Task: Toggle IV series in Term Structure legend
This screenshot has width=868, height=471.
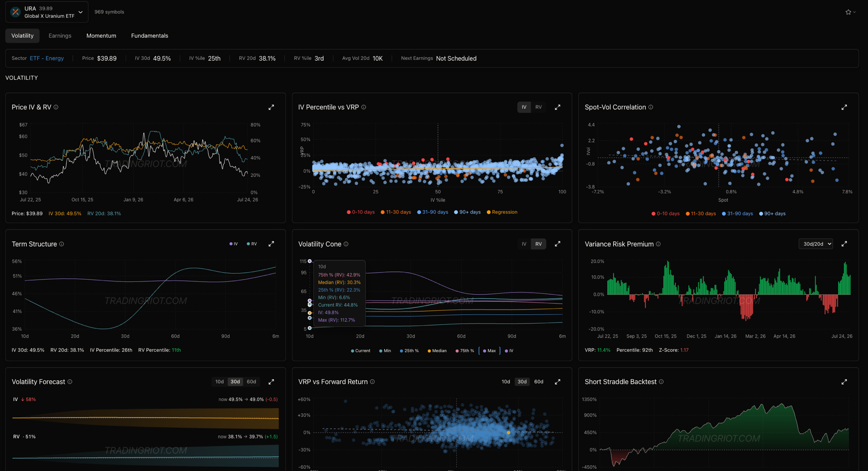Action: (233, 244)
